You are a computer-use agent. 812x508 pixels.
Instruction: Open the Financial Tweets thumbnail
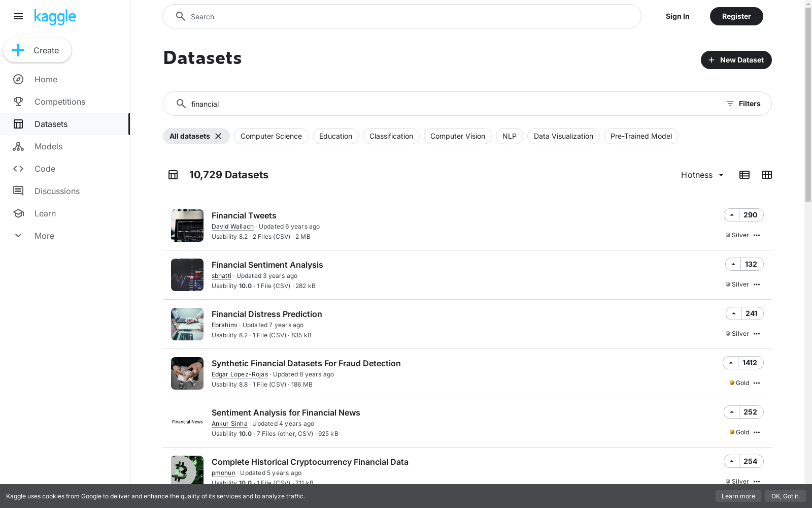coord(187,226)
